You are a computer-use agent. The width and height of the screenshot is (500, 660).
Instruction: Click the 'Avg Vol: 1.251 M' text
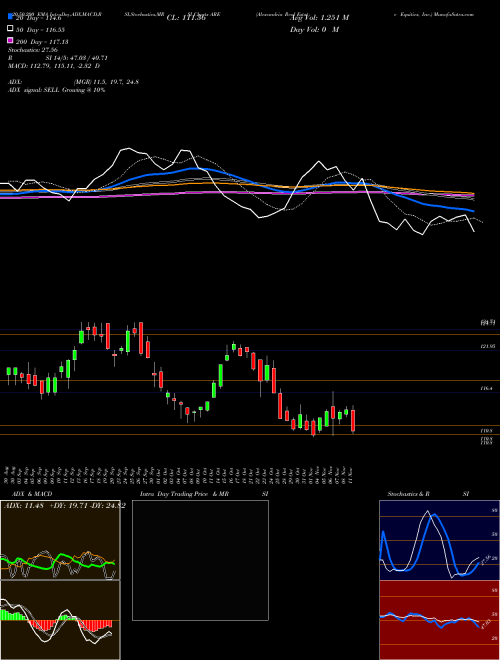pos(319,18)
